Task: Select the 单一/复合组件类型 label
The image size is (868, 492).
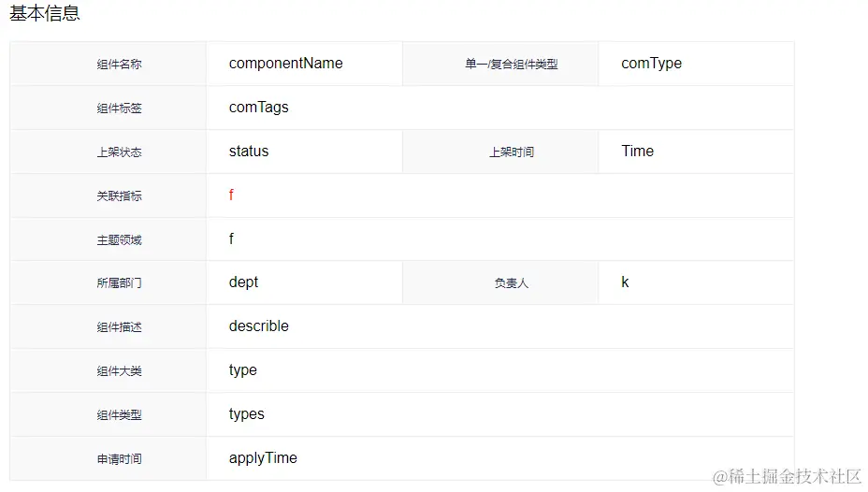Action: tap(511, 65)
